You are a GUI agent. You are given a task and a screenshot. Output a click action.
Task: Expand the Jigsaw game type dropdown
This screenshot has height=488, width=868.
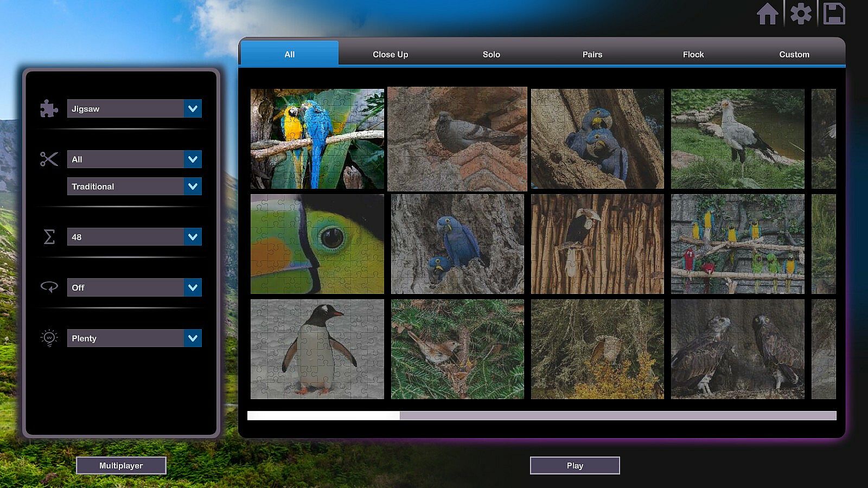pyautogui.click(x=193, y=108)
